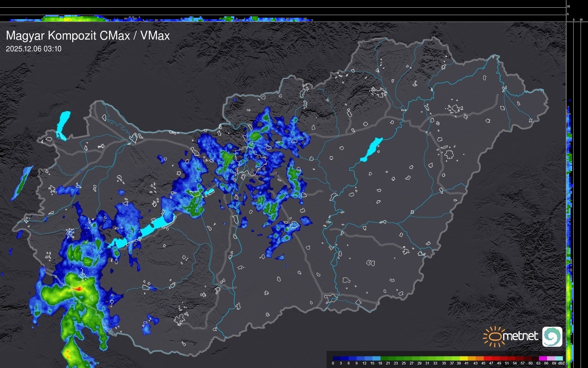Click the teal spiral radar logo

coord(552,336)
